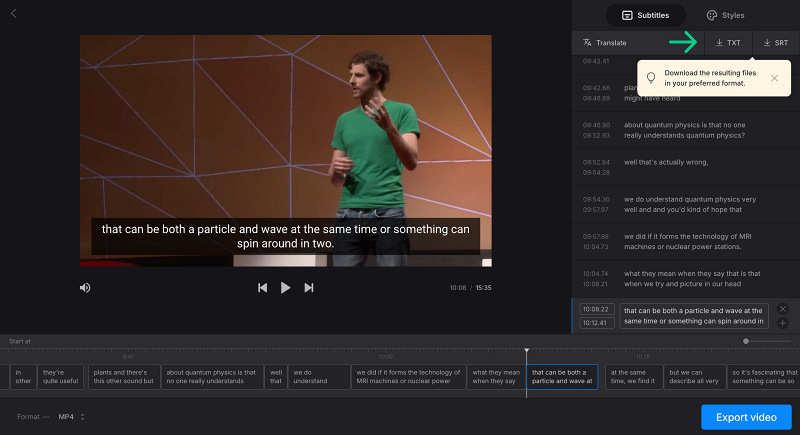The image size is (800, 435).
Task: Select timeline clip 'well that'
Action: [276, 377]
